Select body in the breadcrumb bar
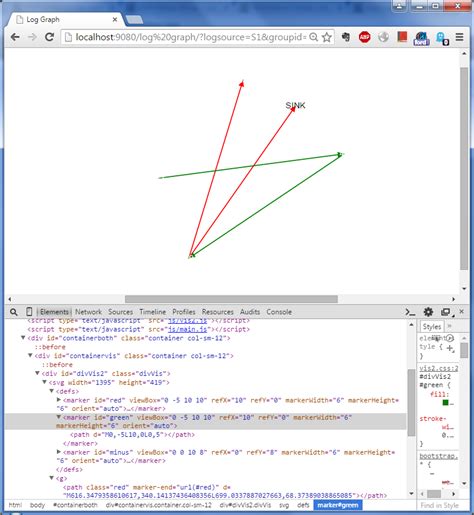Image resolution: width=474 pixels, height=515 pixels. (37, 505)
